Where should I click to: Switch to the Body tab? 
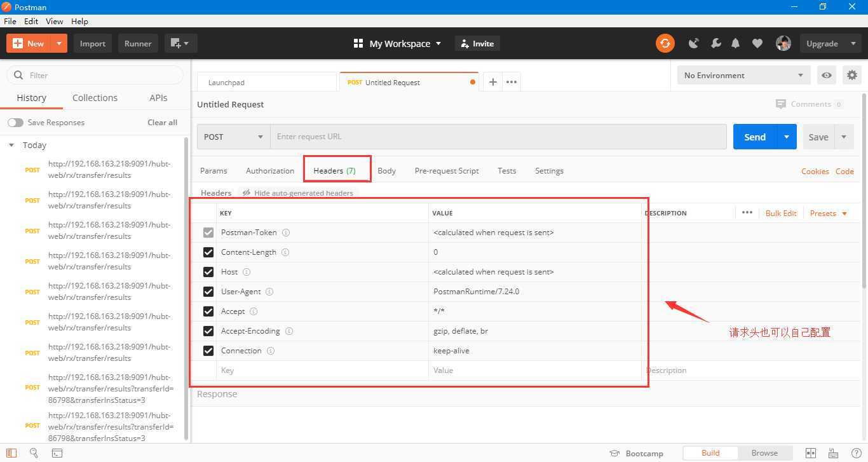[x=386, y=171]
